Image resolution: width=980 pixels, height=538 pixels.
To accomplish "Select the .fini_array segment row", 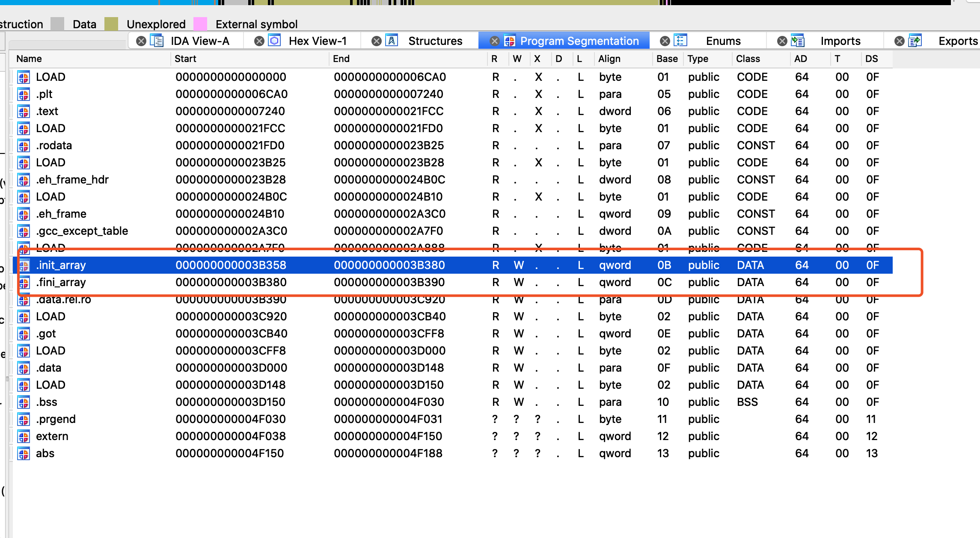I will click(x=61, y=282).
